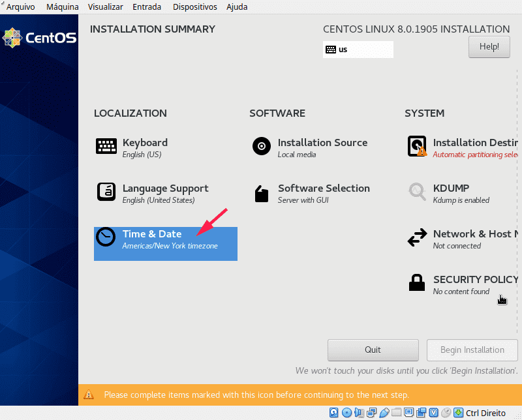Click the optical drive status icon
Image resolution: width=522 pixels, height=420 pixels.
(x=347, y=413)
